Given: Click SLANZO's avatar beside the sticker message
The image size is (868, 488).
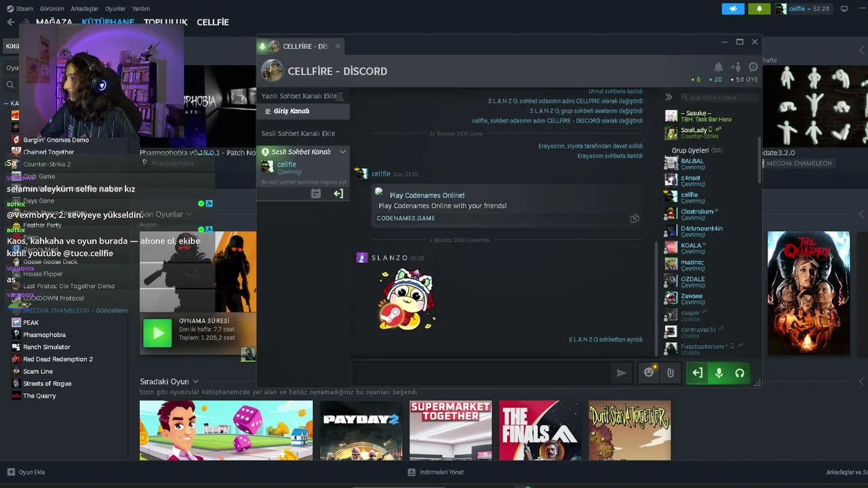Looking at the screenshot, I should pos(362,258).
